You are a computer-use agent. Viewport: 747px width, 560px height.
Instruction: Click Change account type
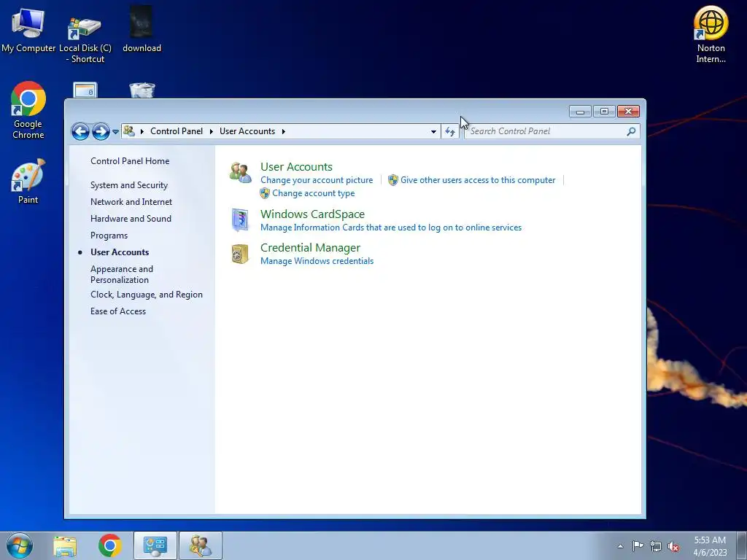tap(314, 193)
